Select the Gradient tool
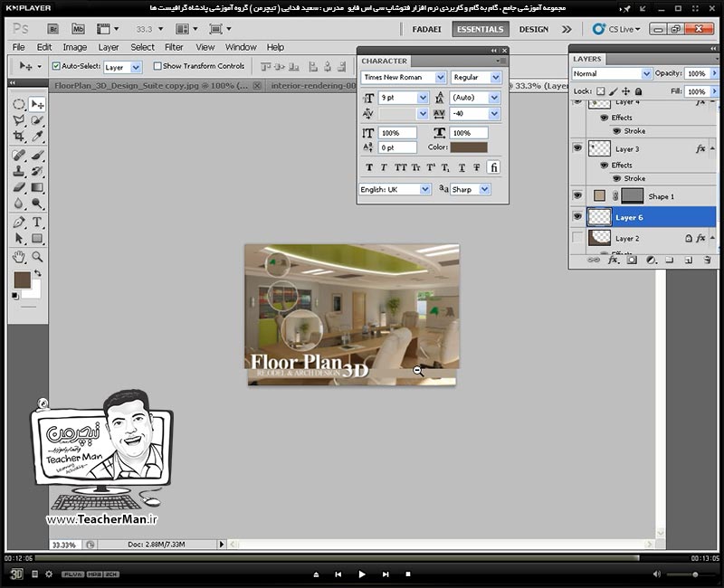 pos(37,187)
